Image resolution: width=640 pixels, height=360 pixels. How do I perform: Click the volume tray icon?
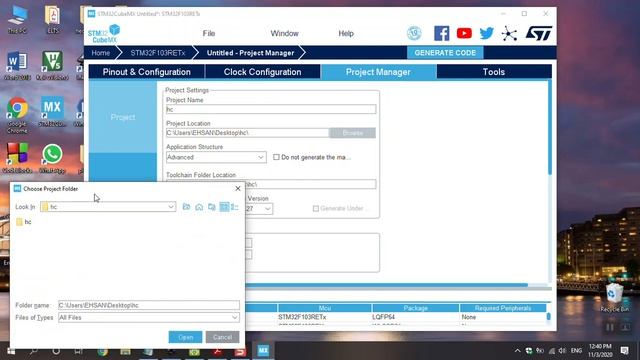(562, 351)
